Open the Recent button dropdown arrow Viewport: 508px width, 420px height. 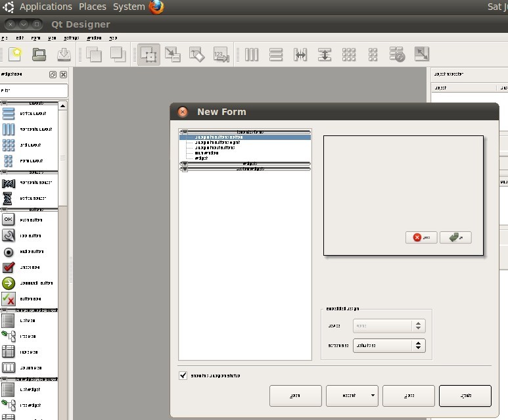click(x=373, y=396)
